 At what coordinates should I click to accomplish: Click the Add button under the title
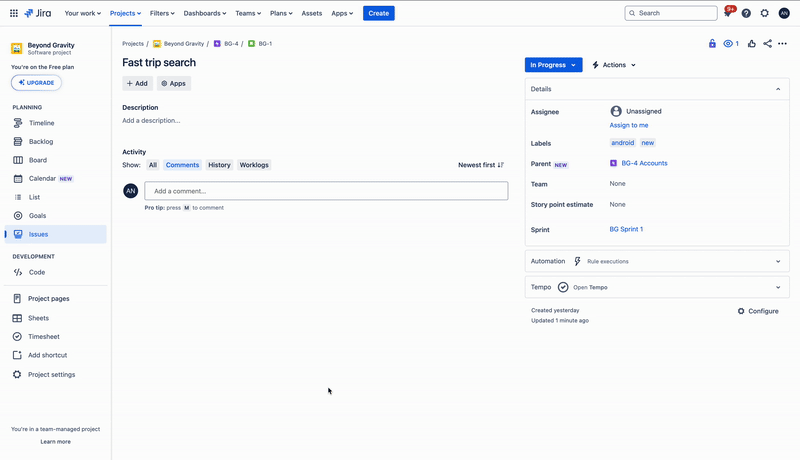(x=137, y=84)
